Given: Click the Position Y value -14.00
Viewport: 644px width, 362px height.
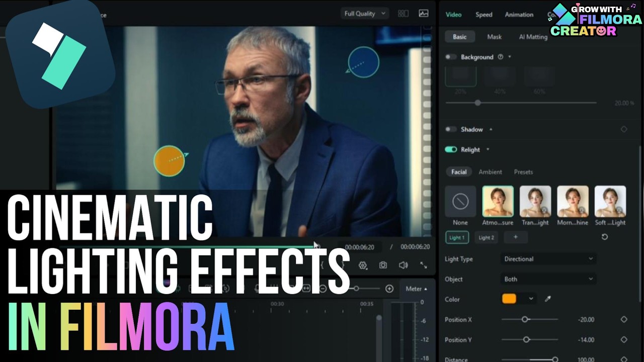Looking at the screenshot, I should click(586, 340).
